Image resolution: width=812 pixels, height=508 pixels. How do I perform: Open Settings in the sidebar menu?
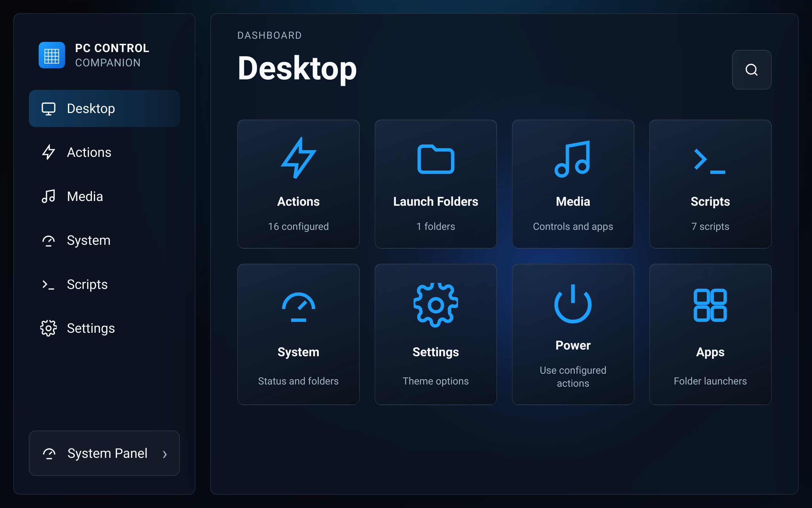(x=104, y=328)
